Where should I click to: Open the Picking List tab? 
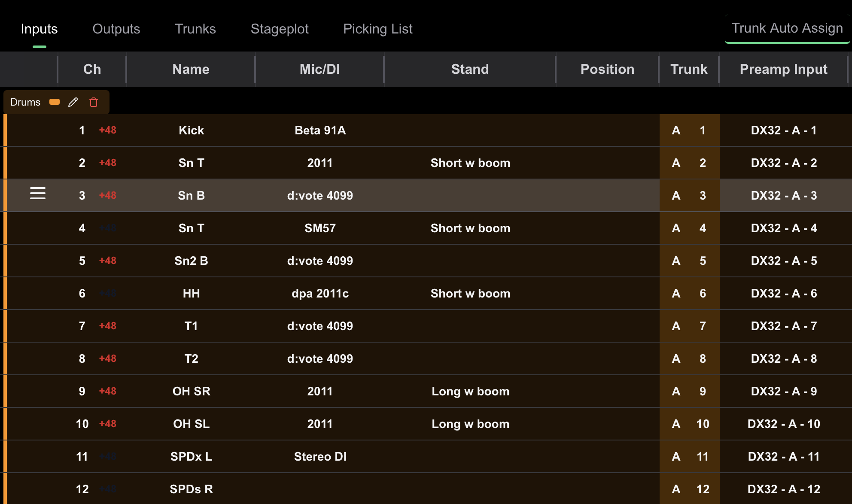click(377, 29)
